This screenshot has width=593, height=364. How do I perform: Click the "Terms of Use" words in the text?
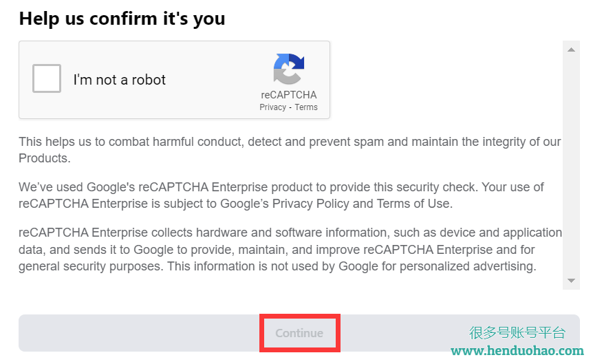pyautogui.click(x=413, y=204)
